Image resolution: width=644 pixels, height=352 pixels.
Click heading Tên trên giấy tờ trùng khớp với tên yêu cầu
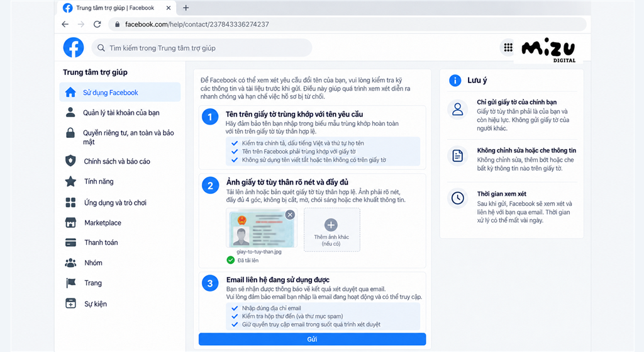coord(294,114)
